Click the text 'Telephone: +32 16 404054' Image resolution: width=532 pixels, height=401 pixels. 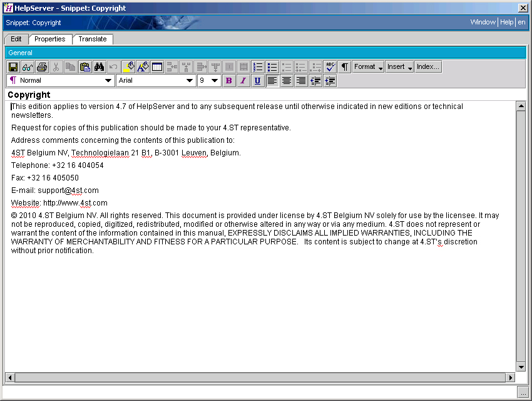tap(58, 165)
